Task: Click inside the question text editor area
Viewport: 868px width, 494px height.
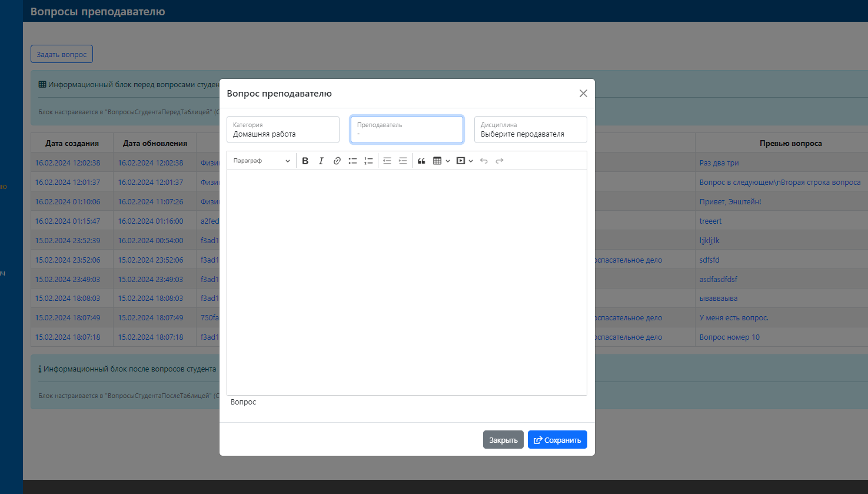Action: 407,283
